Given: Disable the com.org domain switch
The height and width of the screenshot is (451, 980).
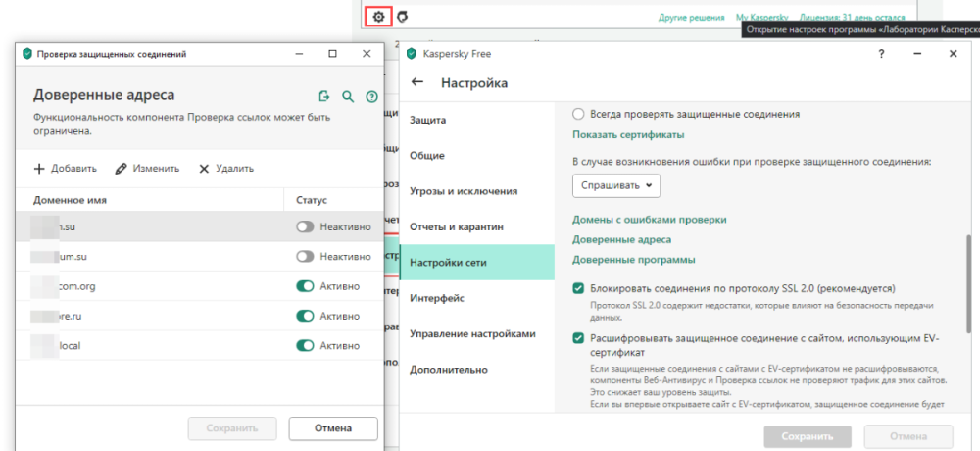Looking at the screenshot, I should point(305,286).
